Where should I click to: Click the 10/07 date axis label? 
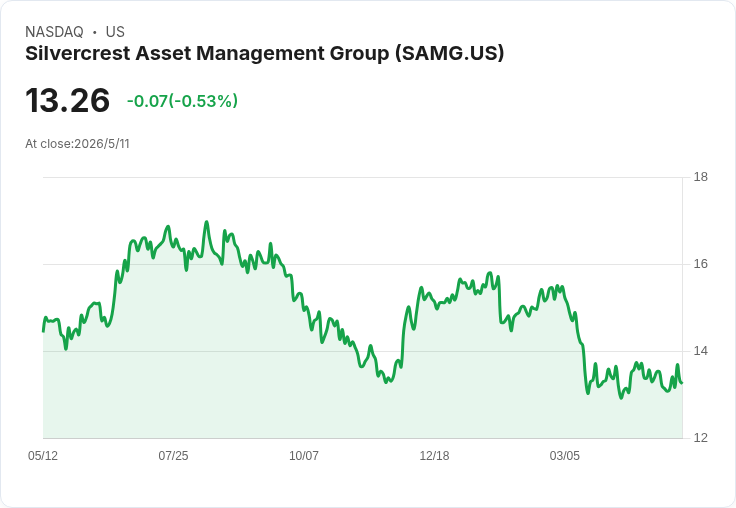[304, 455]
